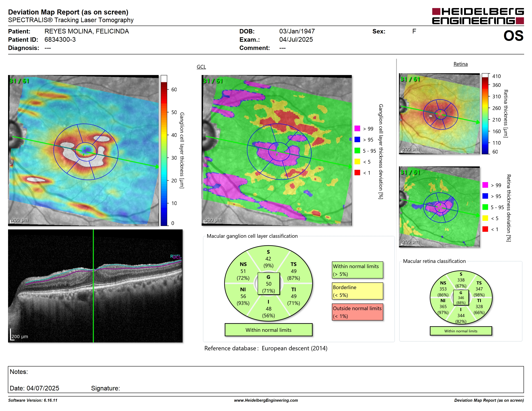Open the Retina thickness map thumbnail

click(439, 114)
